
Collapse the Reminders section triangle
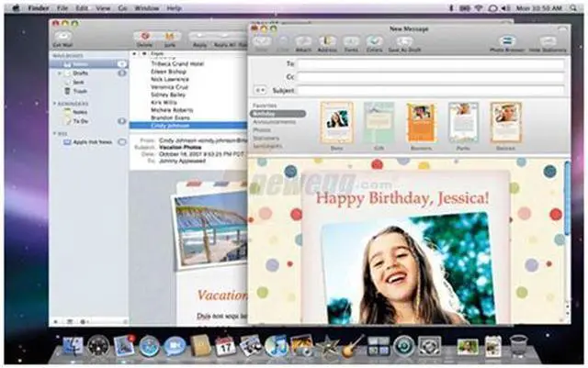point(54,104)
